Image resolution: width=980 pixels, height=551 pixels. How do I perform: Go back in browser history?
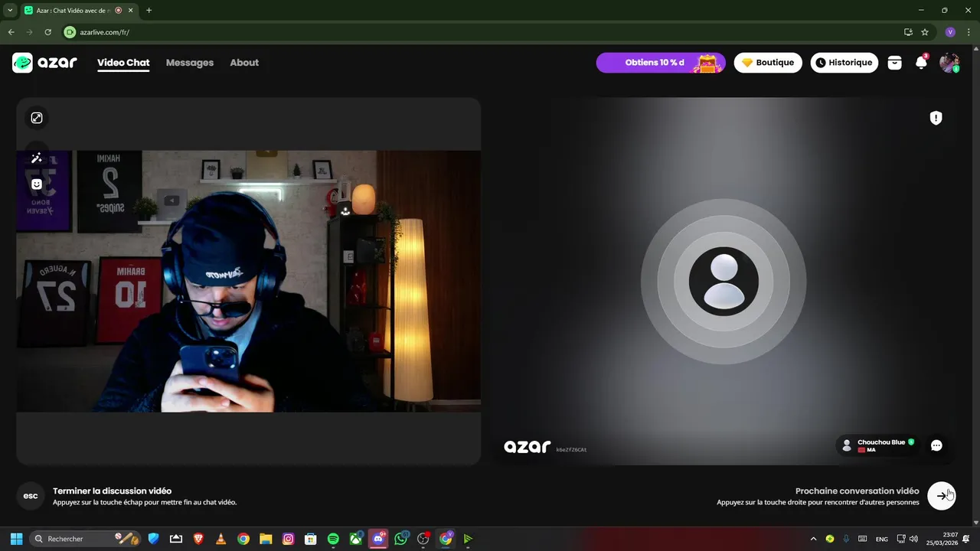pos(11,32)
